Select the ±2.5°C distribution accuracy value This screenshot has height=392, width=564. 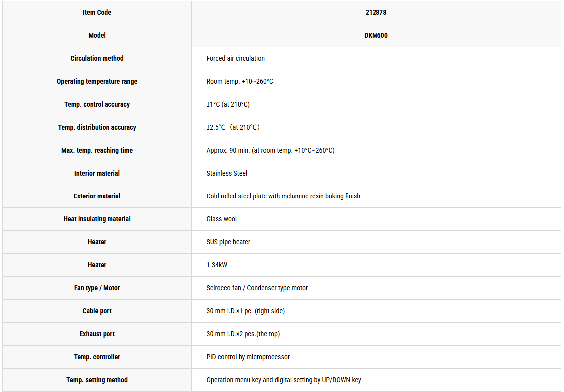pyautogui.click(x=233, y=127)
